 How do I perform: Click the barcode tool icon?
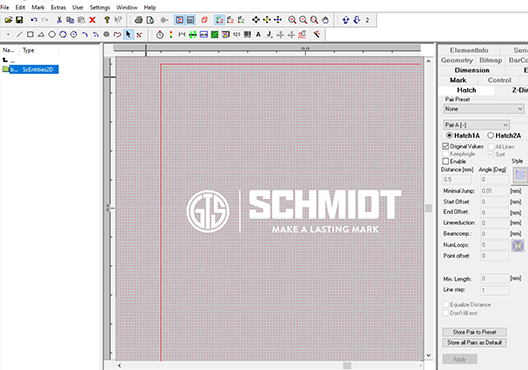click(248, 34)
